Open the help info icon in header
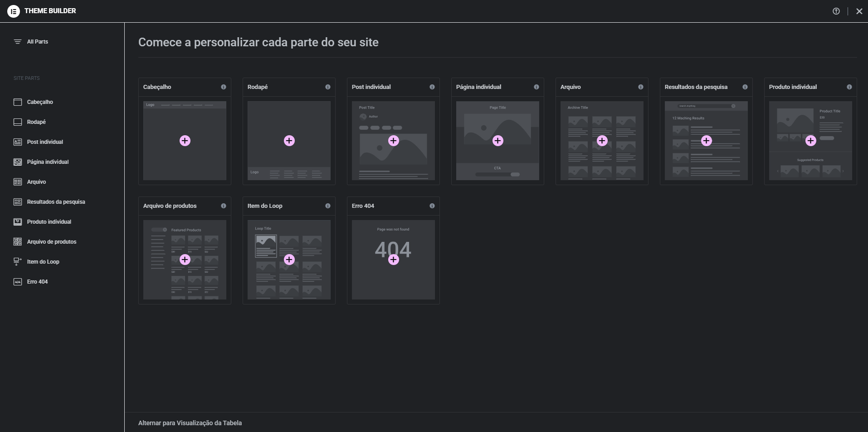 tap(836, 11)
